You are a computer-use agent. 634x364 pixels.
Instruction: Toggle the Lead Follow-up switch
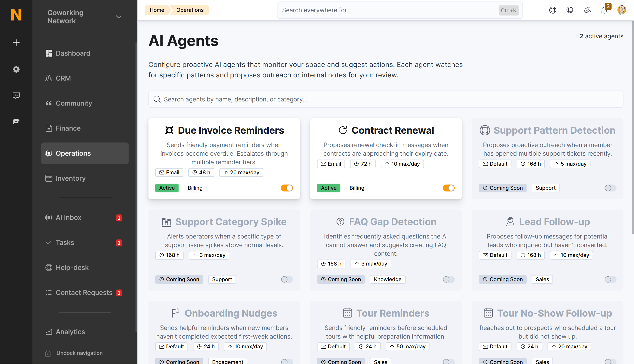(610, 280)
